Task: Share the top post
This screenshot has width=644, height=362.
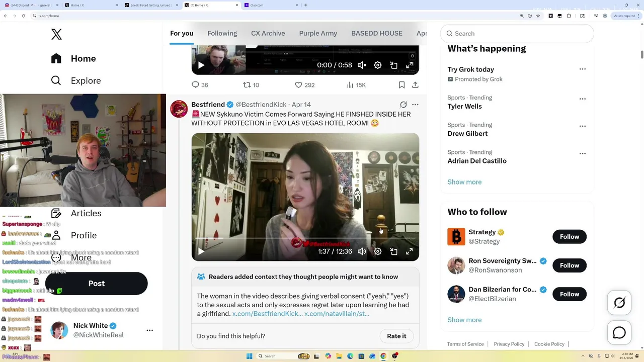Action: tap(415, 85)
